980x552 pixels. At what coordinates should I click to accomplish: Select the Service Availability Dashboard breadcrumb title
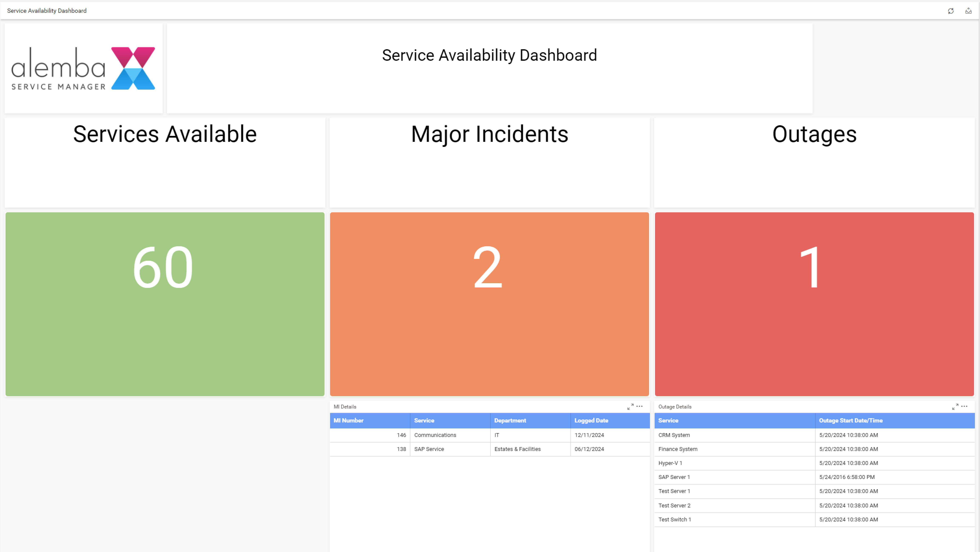click(47, 10)
